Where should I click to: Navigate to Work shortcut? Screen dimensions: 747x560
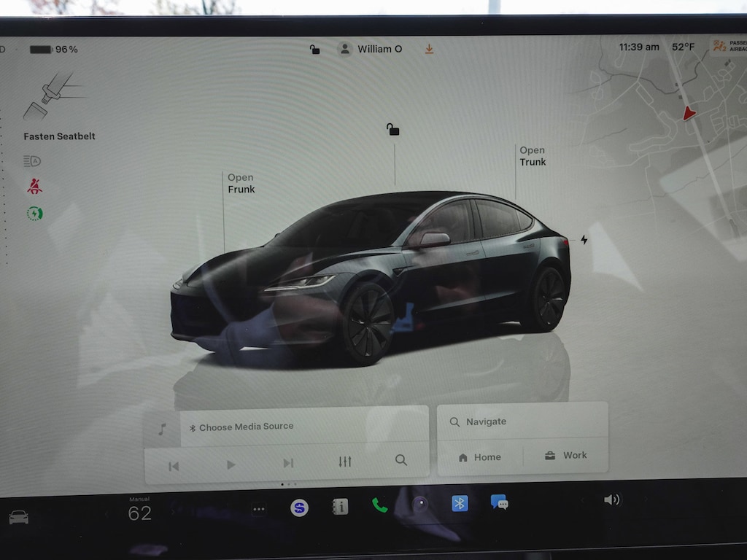tap(565, 456)
